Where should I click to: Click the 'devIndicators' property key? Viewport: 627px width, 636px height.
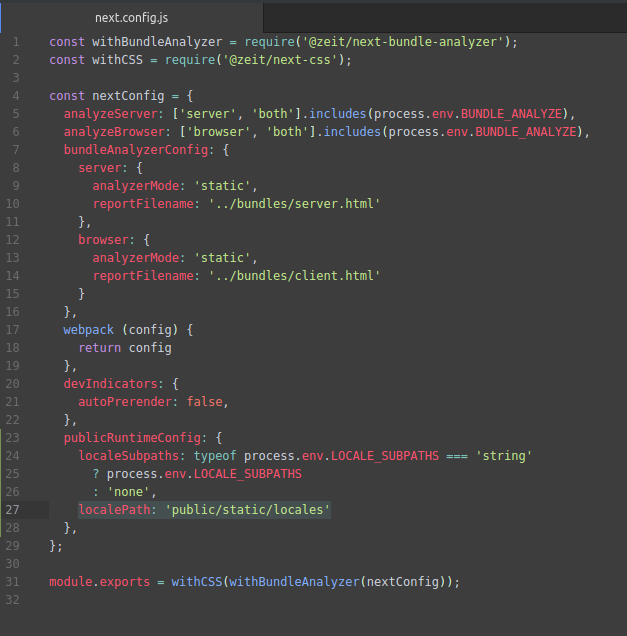[111, 384]
